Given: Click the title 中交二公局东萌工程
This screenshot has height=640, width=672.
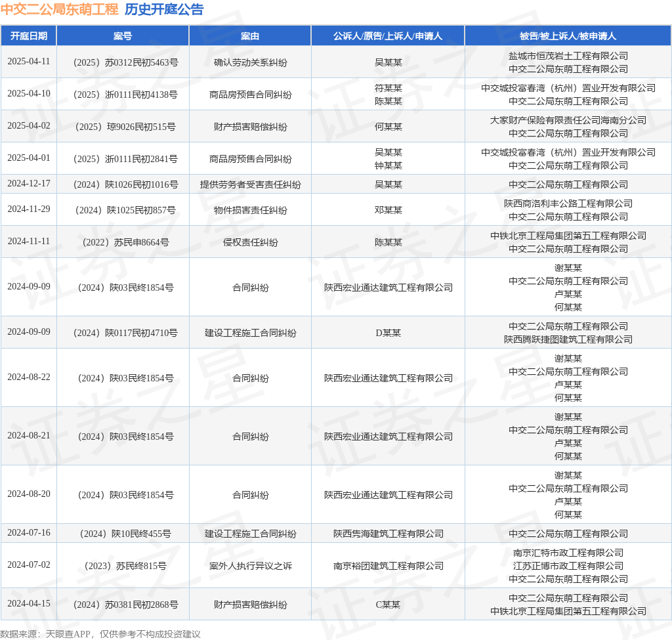Looking at the screenshot, I should point(60,9).
